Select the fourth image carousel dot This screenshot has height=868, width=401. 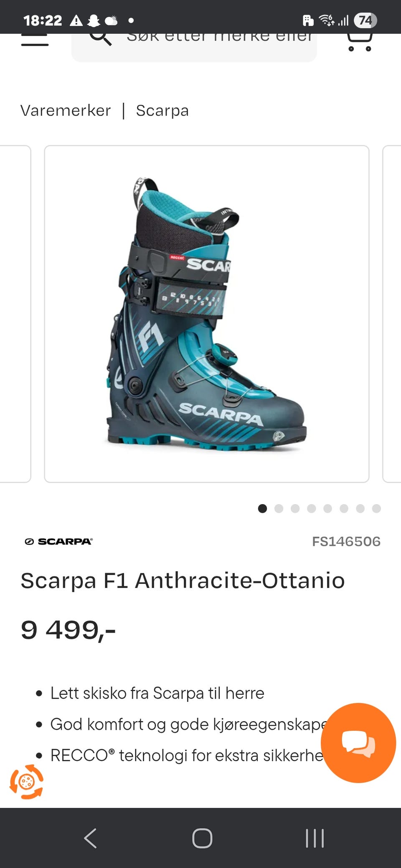(x=311, y=508)
